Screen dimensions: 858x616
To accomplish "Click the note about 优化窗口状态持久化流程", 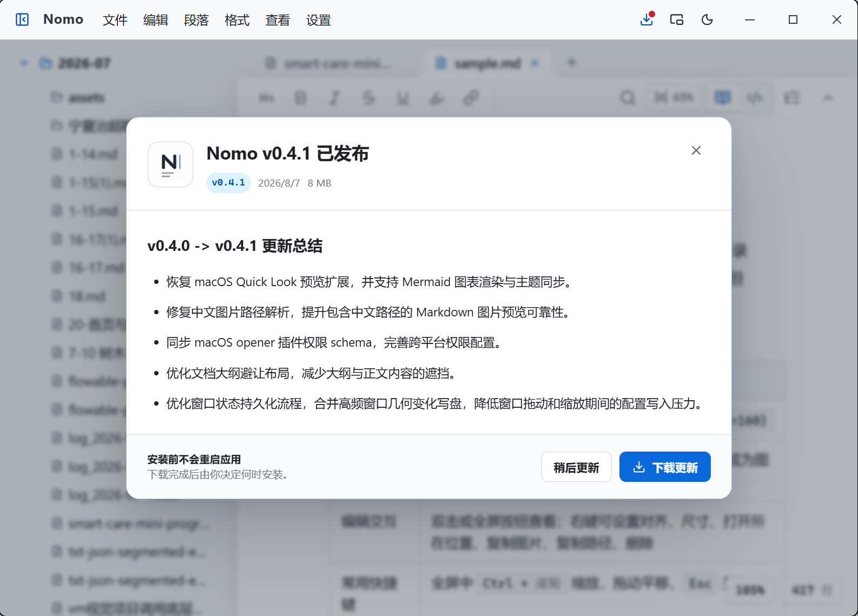I will pyautogui.click(x=435, y=403).
